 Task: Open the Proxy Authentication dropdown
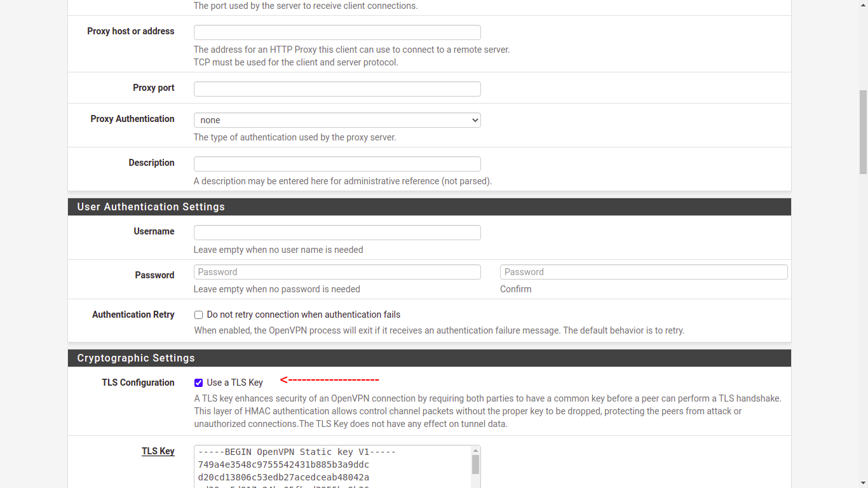(x=337, y=120)
